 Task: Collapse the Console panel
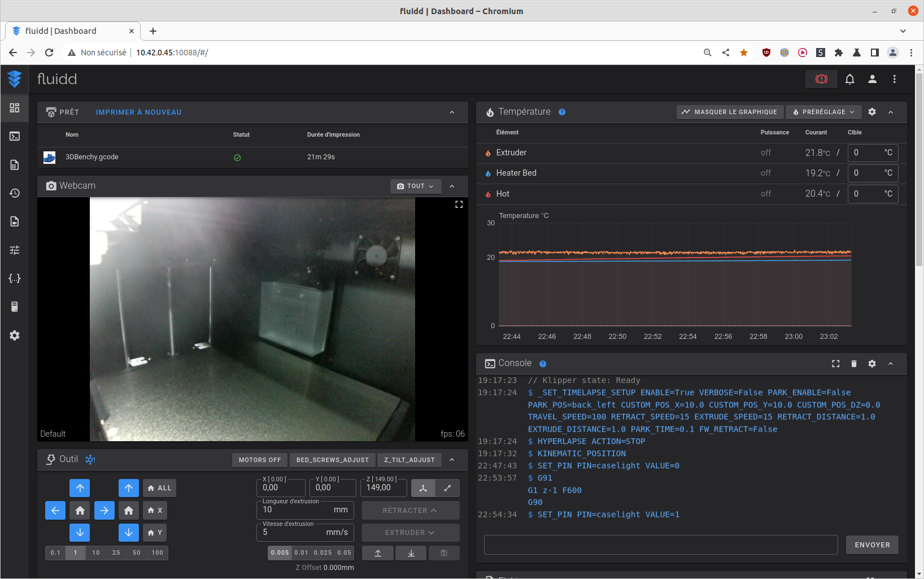coord(891,364)
